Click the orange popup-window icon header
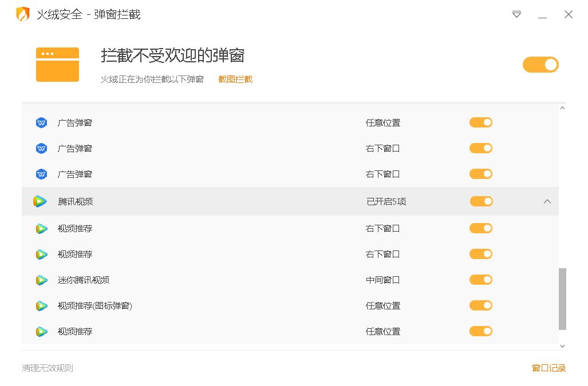The image size is (588, 386). point(57,64)
